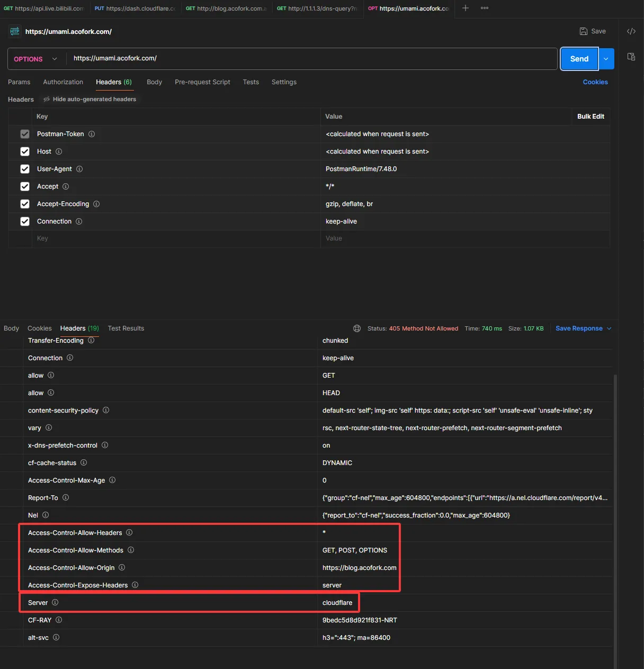Click the Bulk Edit button
The width and height of the screenshot is (644, 669).
pos(591,117)
